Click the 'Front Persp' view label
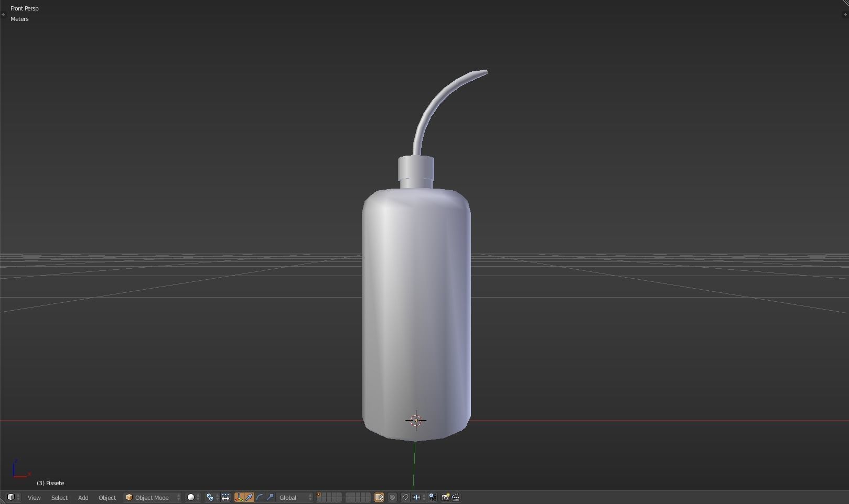 [x=25, y=8]
